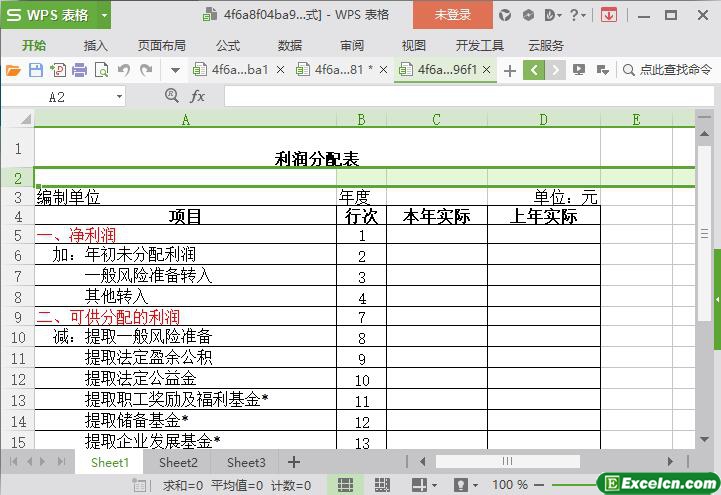The height and width of the screenshot is (495, 721).
Task: Open the 数据 ribbon tab
Action: coord(290,46)
